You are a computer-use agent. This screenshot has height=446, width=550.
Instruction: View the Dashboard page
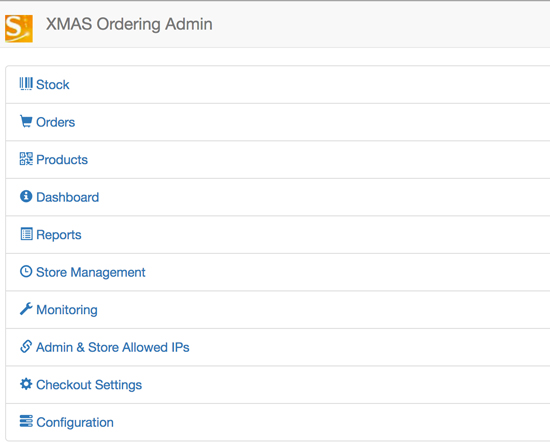tap(68, 197)
